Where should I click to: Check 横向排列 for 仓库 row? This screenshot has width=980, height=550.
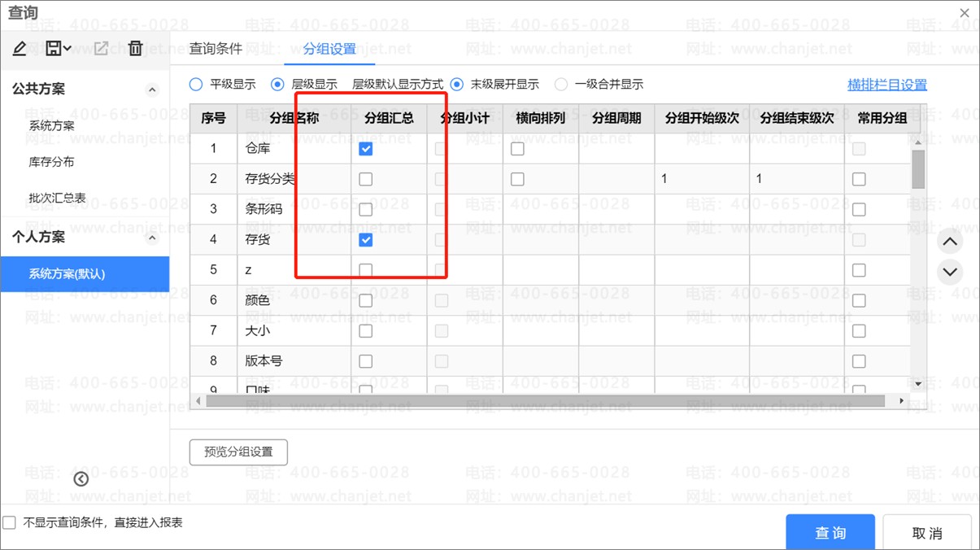pos(517,149)
